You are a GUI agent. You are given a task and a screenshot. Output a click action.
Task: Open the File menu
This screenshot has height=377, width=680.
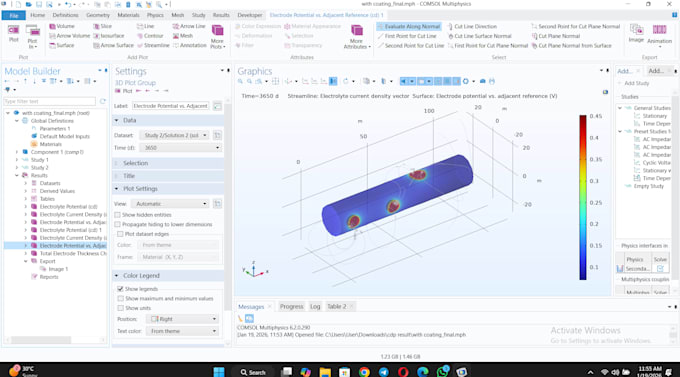click(x=14, y=15)
